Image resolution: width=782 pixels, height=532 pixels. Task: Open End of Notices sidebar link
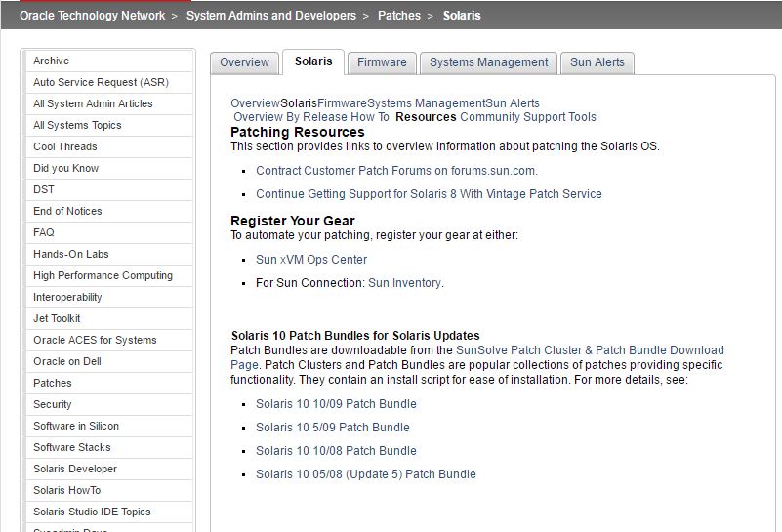point(108,211)
